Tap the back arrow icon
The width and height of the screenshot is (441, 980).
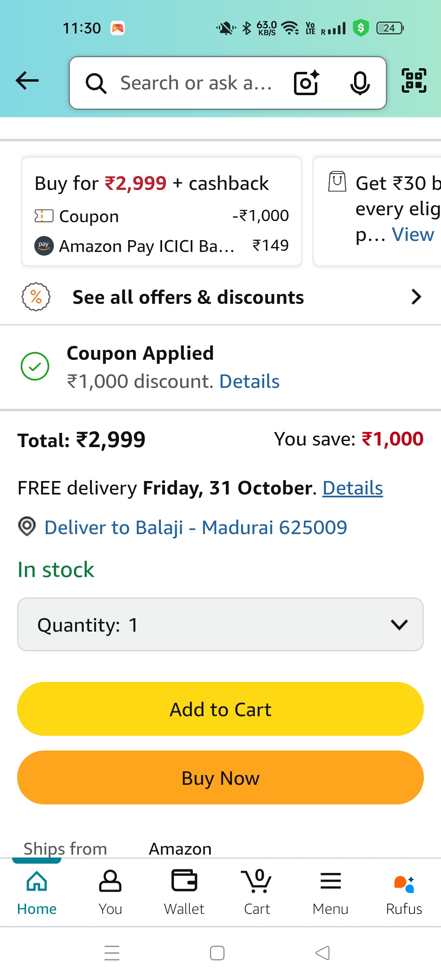[x=27, y=80]
